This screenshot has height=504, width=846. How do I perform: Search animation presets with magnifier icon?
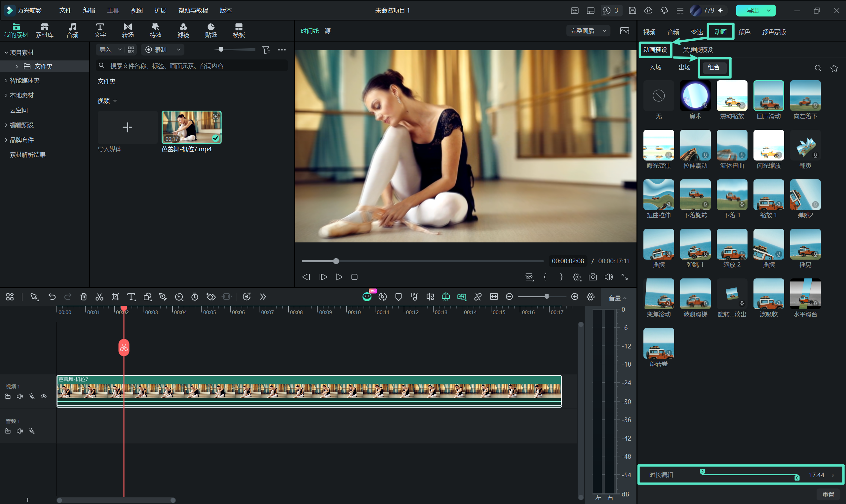[818, 68]
